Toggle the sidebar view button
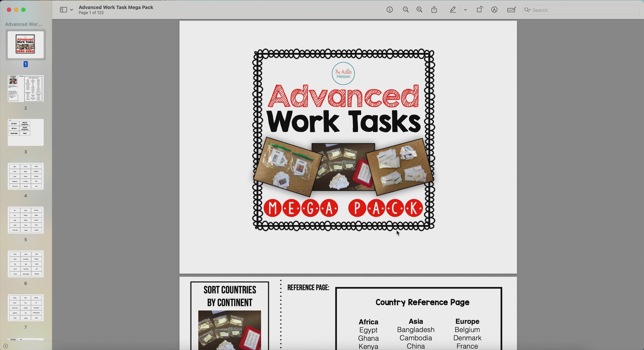Screen dimensions: 644x350 point(63,10)
